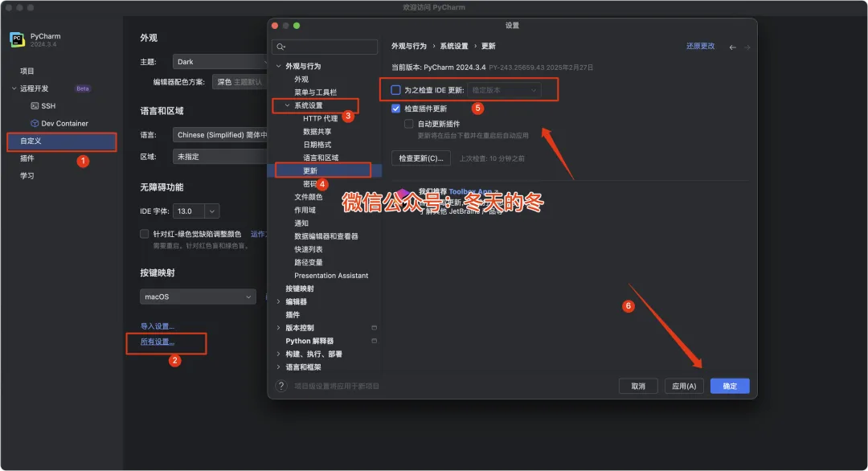Click the 确定 button

(730, 386)
